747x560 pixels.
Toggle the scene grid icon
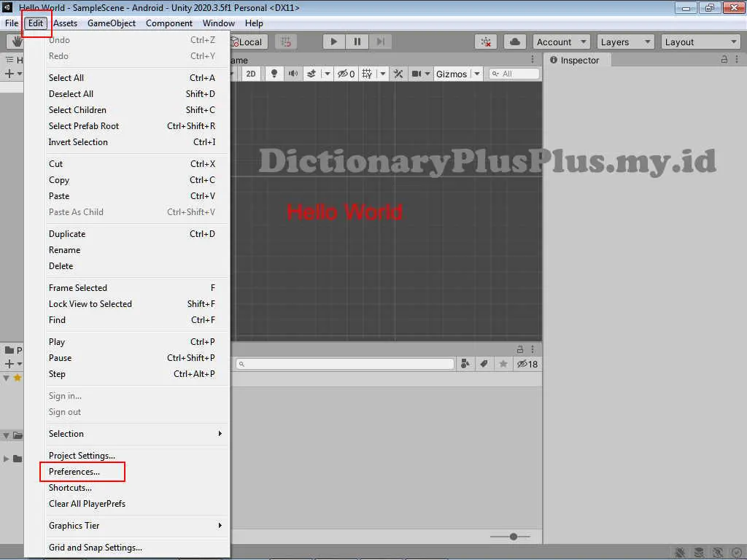(x=367, y=74)
